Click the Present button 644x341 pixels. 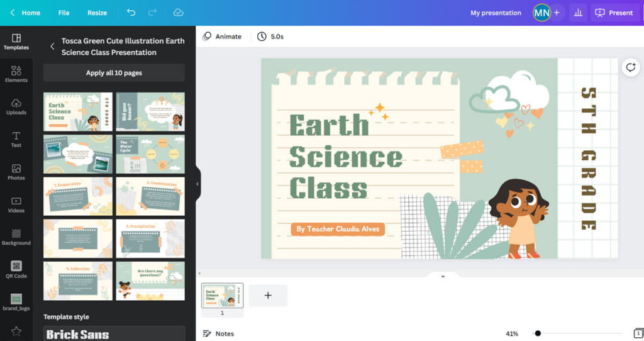click(x=614, y=13)
